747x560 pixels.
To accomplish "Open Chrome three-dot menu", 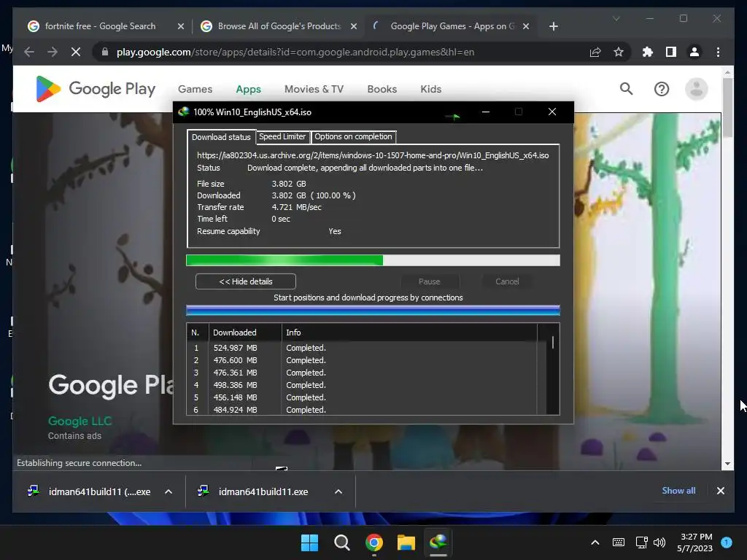I will (718, 52).
